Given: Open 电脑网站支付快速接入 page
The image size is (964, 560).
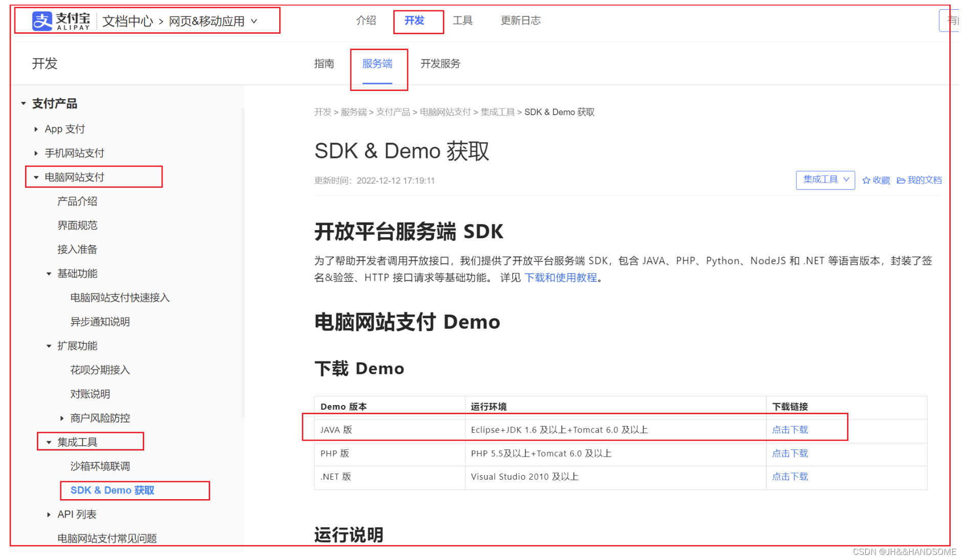Looking at the screenshot, I should tap(120, 297).
